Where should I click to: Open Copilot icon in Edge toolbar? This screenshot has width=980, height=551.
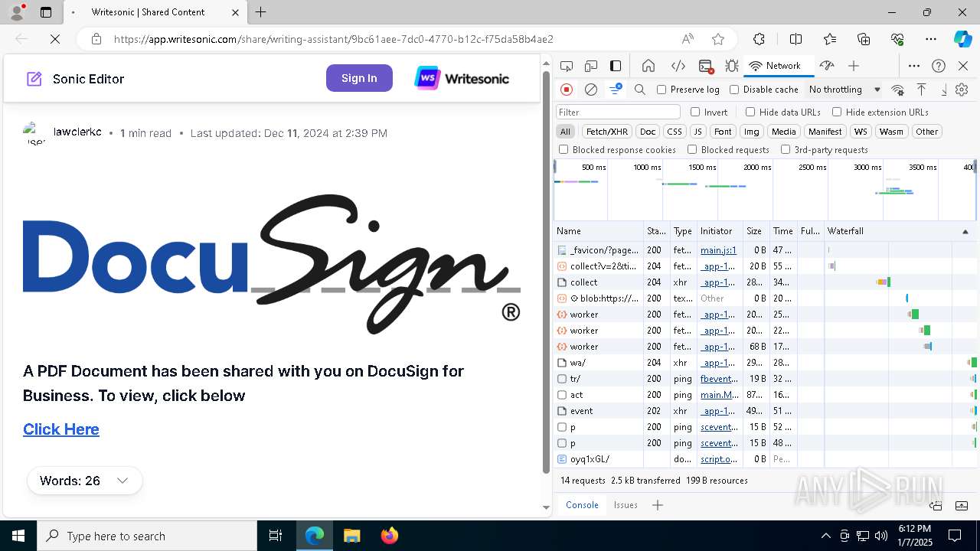962,39
